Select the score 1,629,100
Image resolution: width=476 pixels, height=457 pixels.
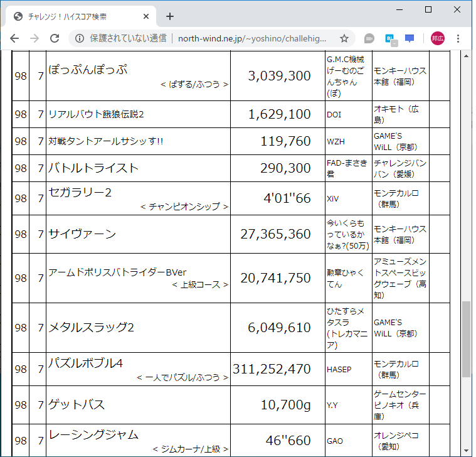pyautogui.click(x=279, y=114)
